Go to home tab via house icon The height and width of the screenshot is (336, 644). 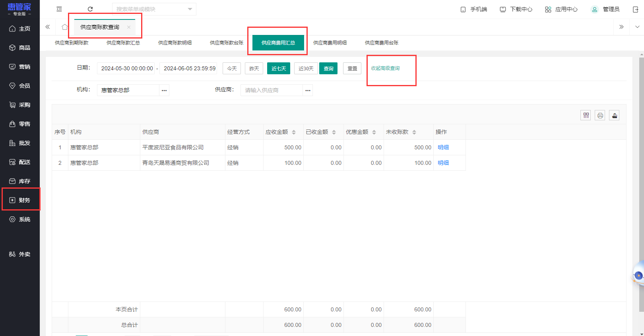[65, 27]
